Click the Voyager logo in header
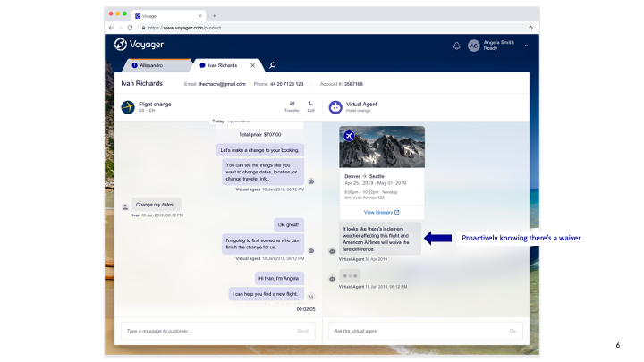 (x=139, y=45)
